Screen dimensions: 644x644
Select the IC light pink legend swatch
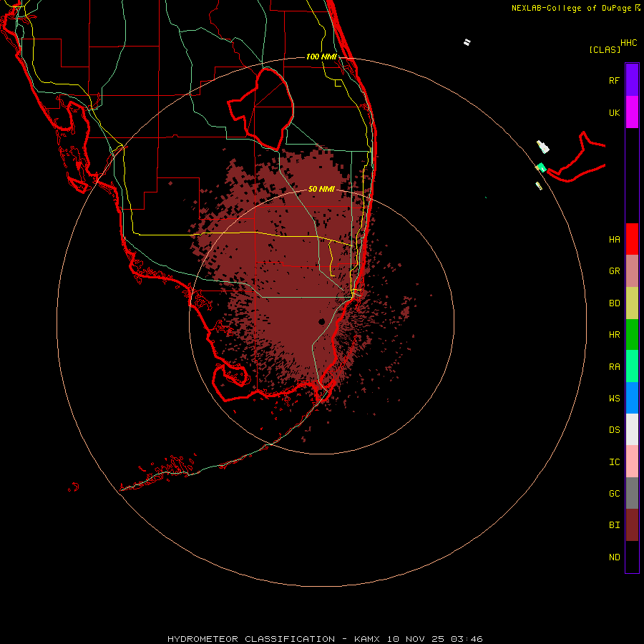632,462
